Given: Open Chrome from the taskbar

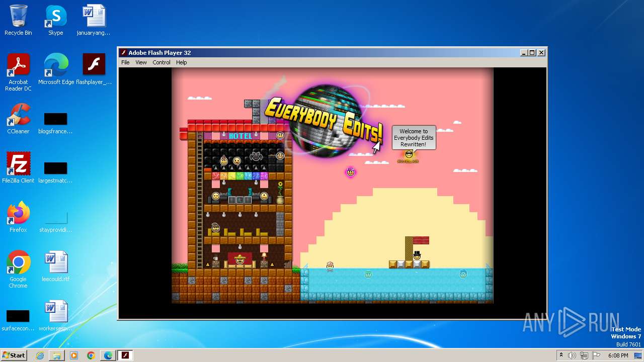Looking at the screenshot, I should (x=91, y=355).
